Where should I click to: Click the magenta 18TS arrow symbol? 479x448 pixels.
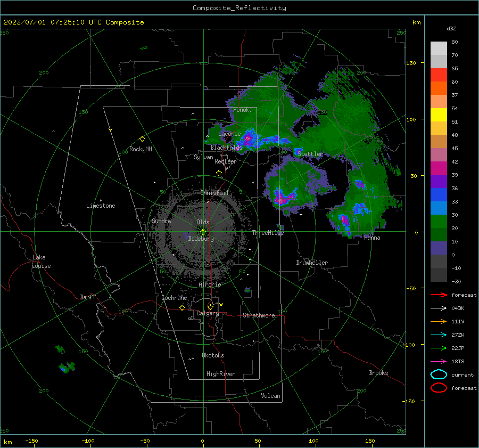[x=439, y=362]
